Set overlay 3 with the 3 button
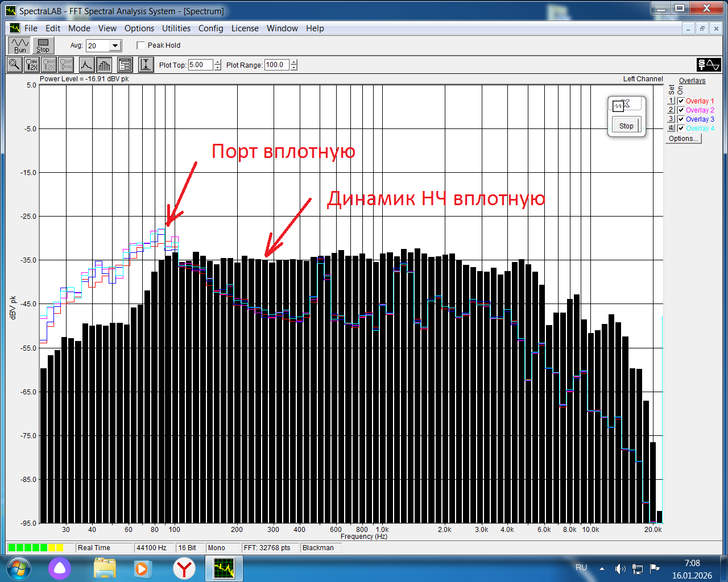This screenshot has width=728, height=582. click(671, 119)
